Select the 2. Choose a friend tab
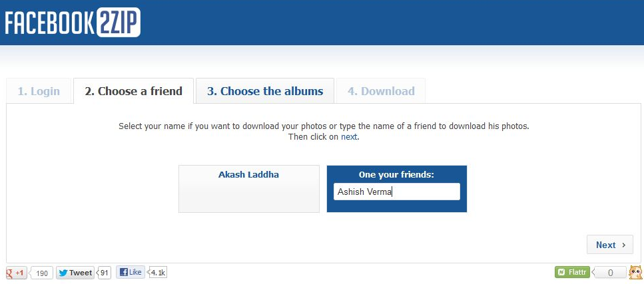The width and height of the screenshot is (644, 284). tap(133, 91)
